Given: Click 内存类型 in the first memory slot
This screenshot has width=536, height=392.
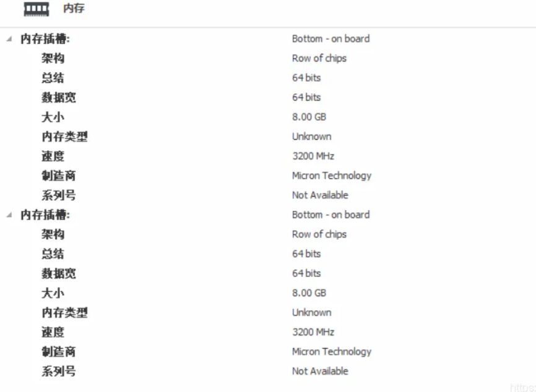Looking at the screenshot, I should (64, 137).
